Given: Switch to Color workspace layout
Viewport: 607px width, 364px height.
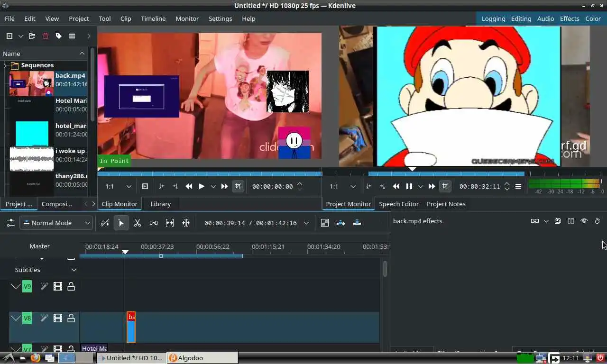Looking at the screenshot, I should [593, 18].
